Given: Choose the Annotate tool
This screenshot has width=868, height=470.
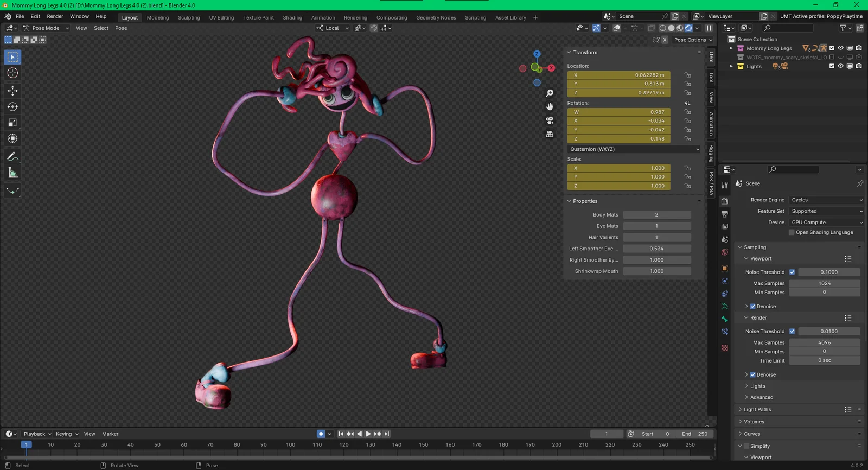Looking at the screenshot, I should [x=12, y=157].
